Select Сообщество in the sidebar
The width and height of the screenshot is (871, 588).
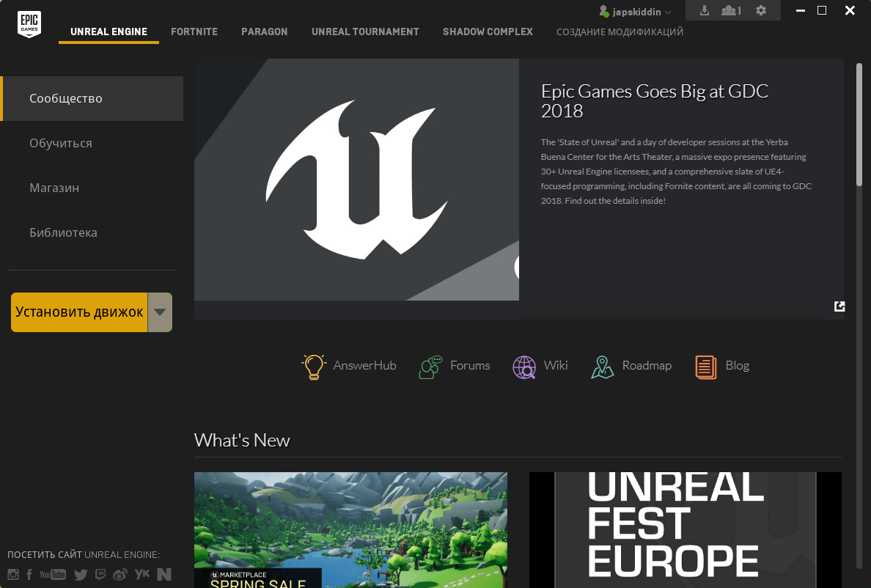click(x=92, y=98)
